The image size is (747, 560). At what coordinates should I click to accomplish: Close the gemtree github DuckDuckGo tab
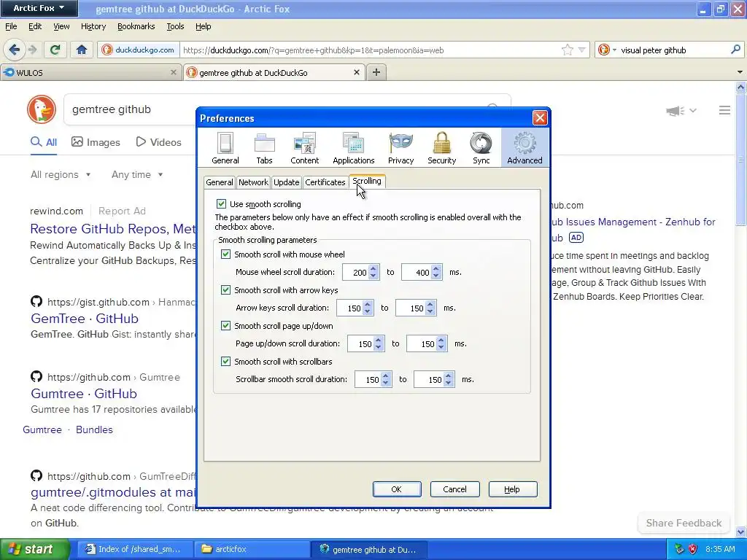click(356, 72)
